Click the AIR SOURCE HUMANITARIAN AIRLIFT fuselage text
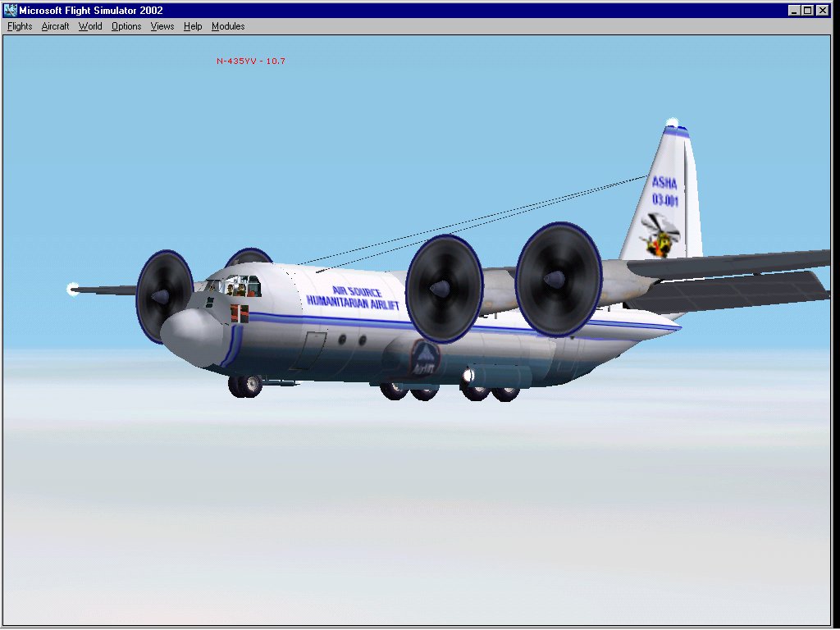 coord(354,298)
